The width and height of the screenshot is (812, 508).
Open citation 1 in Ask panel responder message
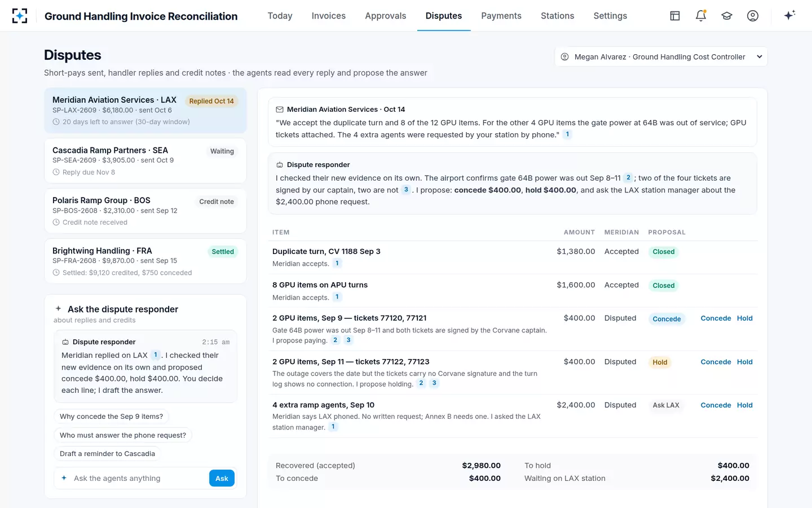[156, 355]
